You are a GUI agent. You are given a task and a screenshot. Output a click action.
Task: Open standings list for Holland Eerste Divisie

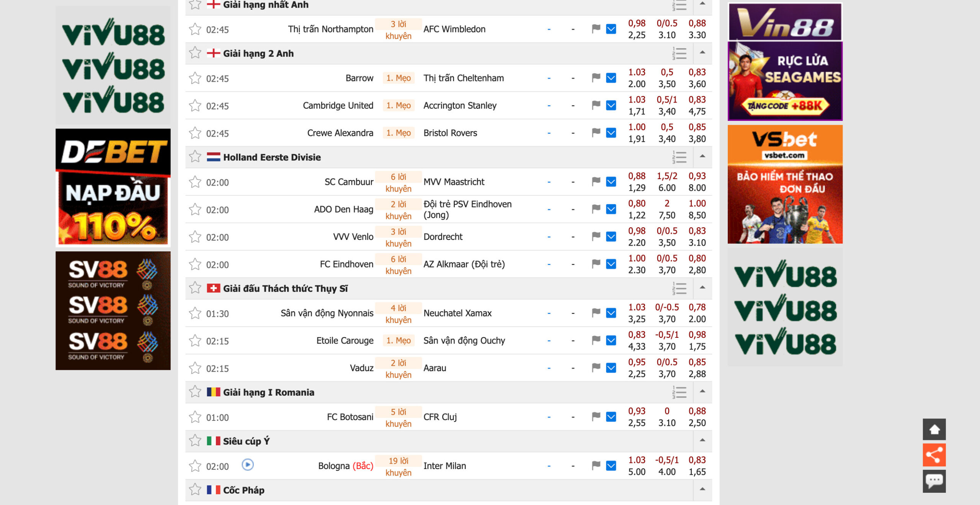679,157
